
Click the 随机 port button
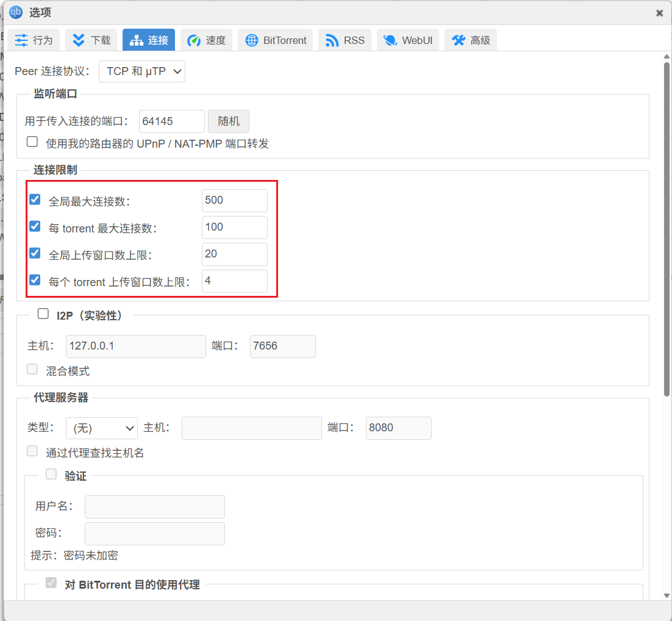point(229,121)
